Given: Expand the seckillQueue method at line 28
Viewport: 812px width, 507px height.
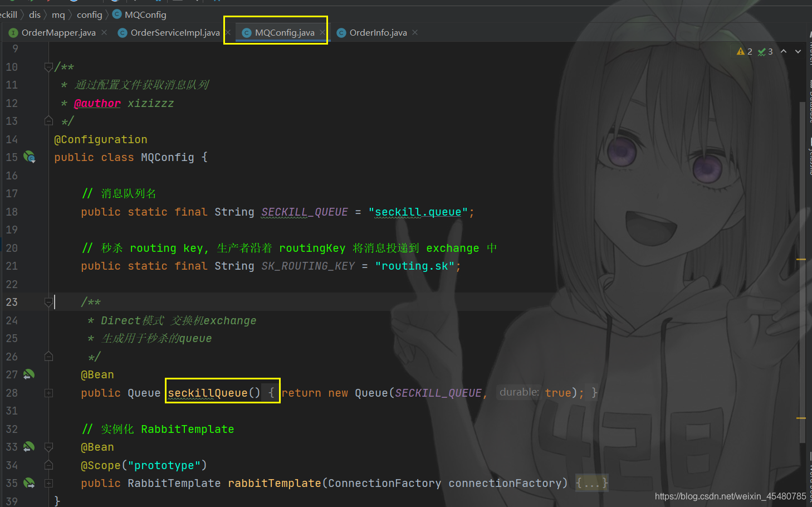Looking at the screenshot, I should point(48,393).
